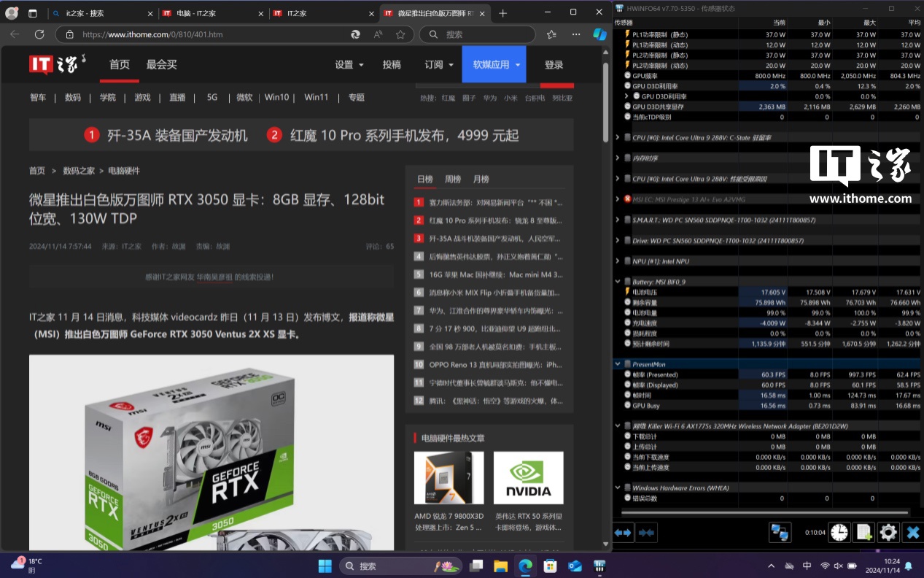
Task: Open the 设置 dropdown on IThome
Action: [349, 64]
